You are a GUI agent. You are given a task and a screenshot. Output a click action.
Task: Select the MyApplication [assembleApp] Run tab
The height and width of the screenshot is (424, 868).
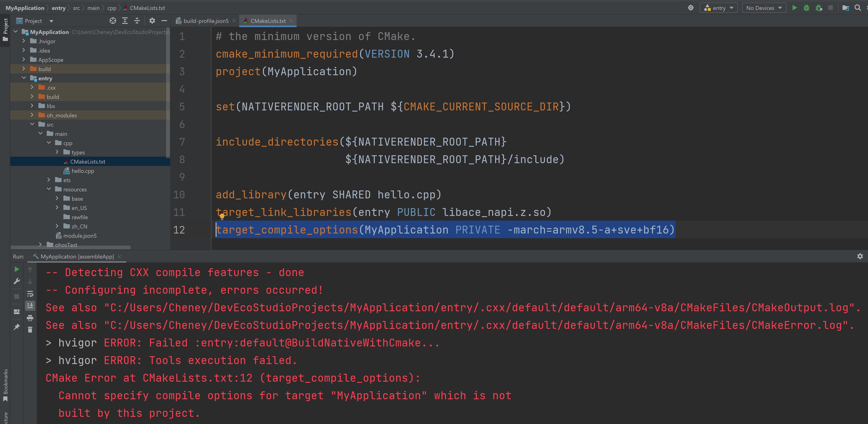click(x=77, y=256)
